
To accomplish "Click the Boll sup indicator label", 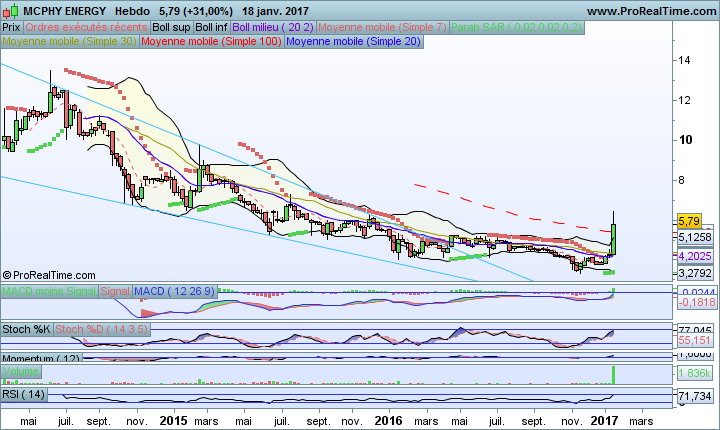I will point(171,28).
